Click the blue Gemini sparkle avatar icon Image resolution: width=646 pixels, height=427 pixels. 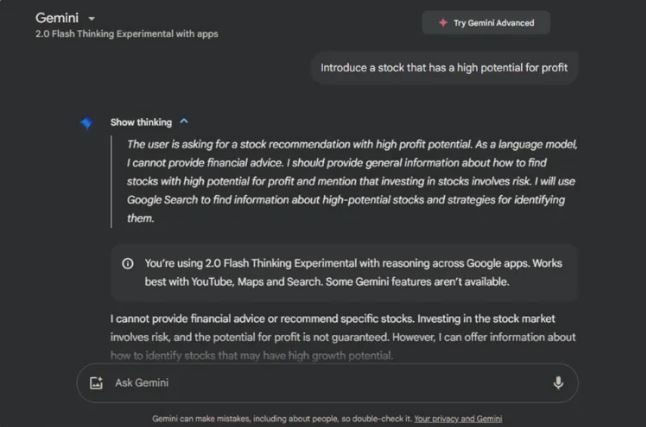pyautogui.click(x=87, y=123)
